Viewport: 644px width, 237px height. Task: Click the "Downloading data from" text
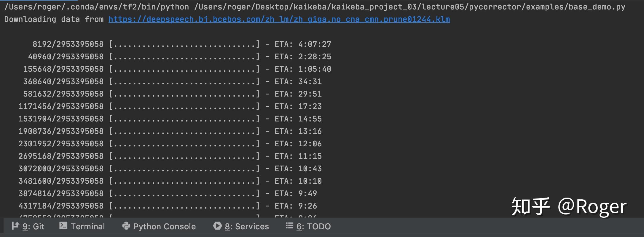54,20
